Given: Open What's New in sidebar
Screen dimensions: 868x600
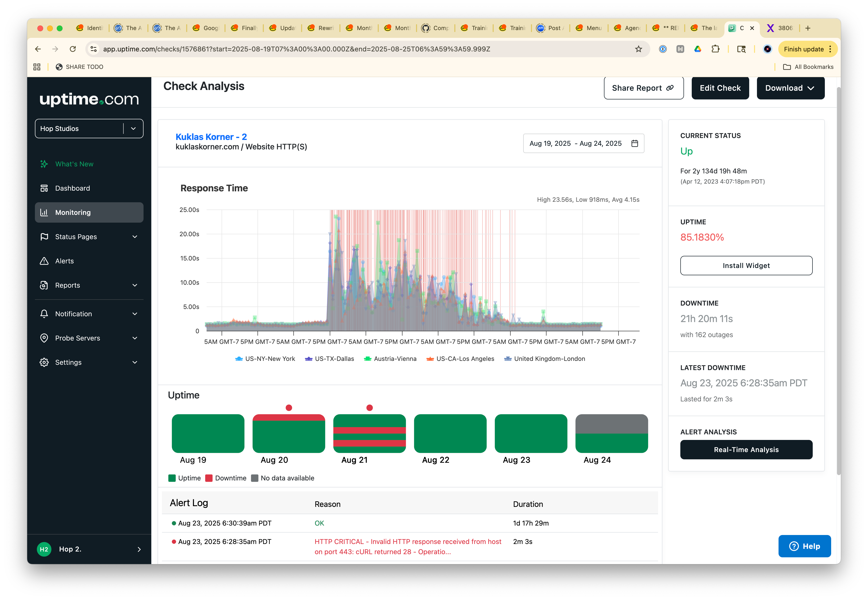Looking at the screenshot, I should pyautogui.click(x=89, y=164).
